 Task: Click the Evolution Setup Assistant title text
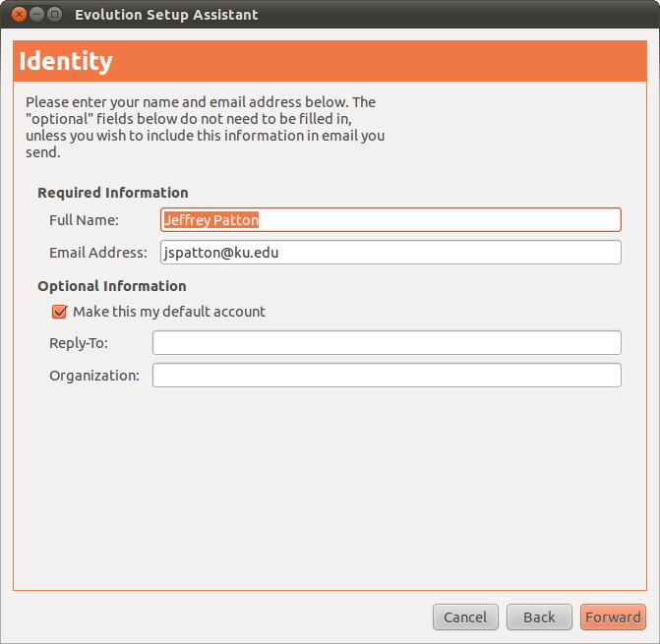point(166,15)
